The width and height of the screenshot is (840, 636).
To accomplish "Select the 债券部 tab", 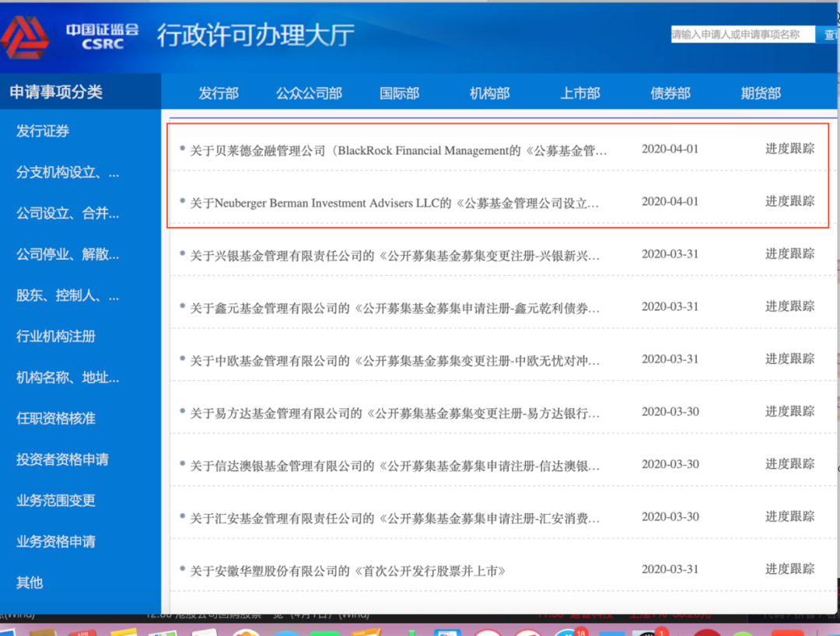I will [670, 93].
